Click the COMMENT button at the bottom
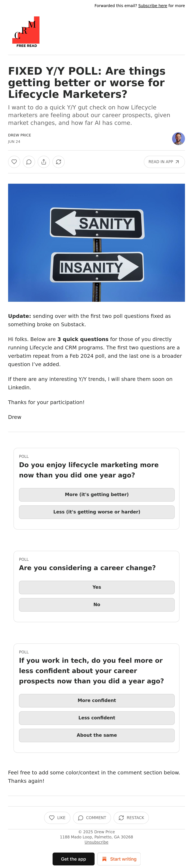193x868 pixels. pos(92,818)
